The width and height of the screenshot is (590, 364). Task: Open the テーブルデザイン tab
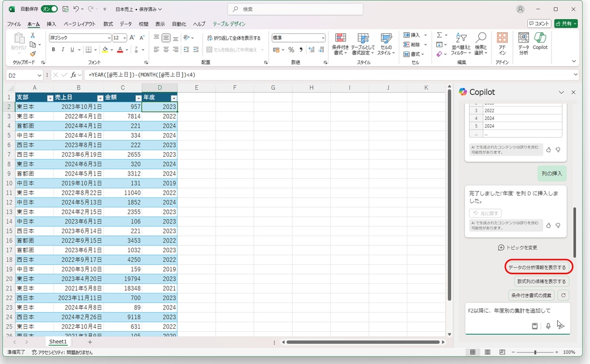[x=229, y=24]
